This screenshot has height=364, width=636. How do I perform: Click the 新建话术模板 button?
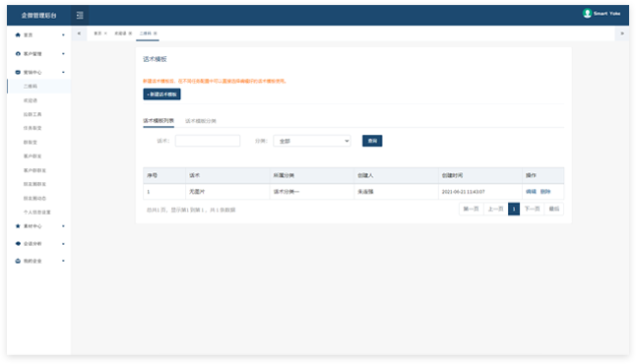tap(161, 94)
